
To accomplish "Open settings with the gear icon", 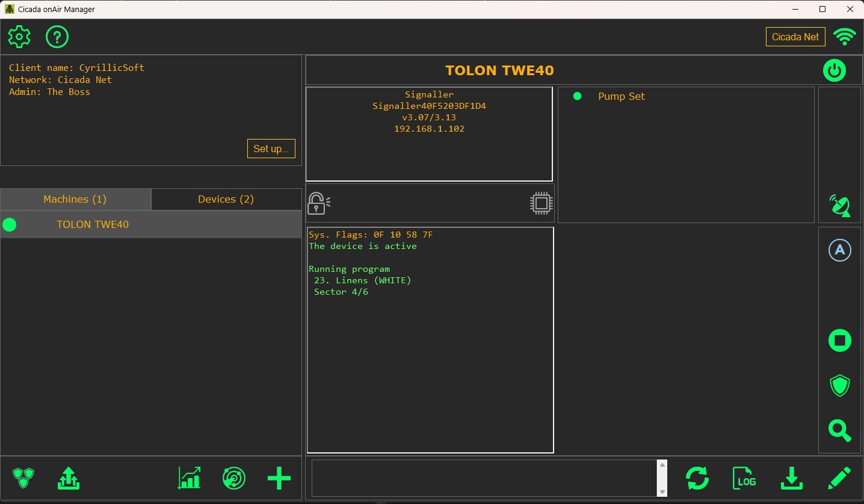I will 19,37.
